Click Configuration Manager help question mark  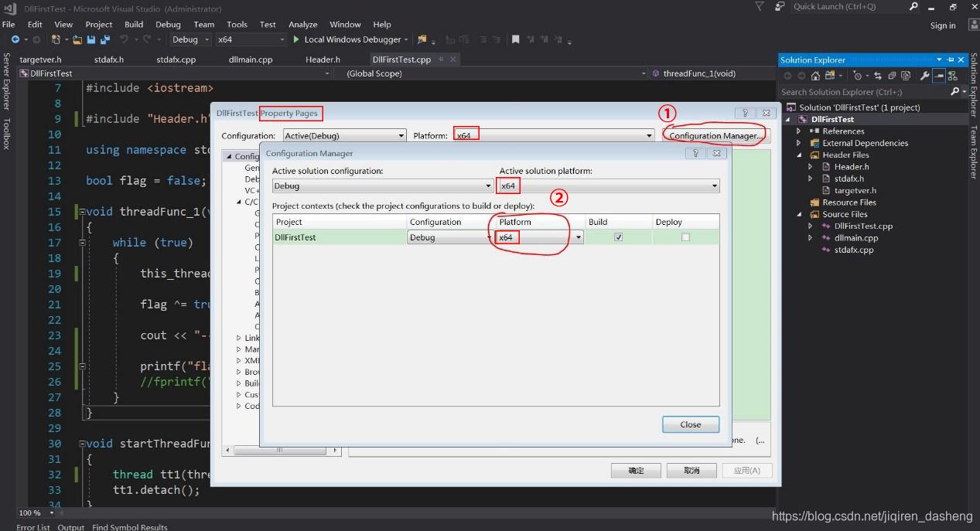[x=696, y=153]
